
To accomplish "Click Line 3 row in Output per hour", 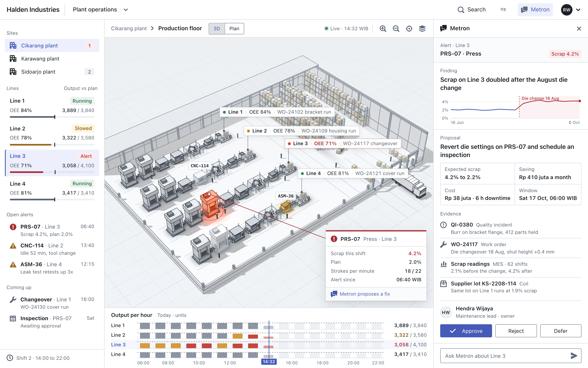I will click(269, 345).
